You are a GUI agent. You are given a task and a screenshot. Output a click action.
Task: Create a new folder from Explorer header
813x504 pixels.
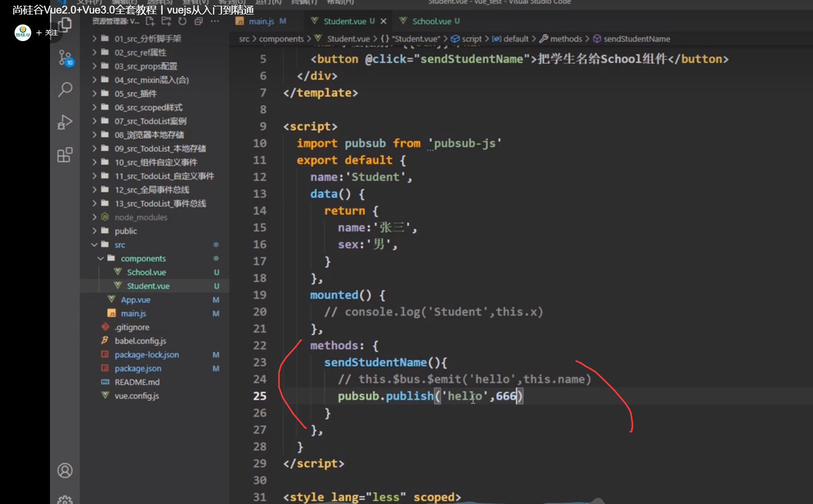coord(166,21)
